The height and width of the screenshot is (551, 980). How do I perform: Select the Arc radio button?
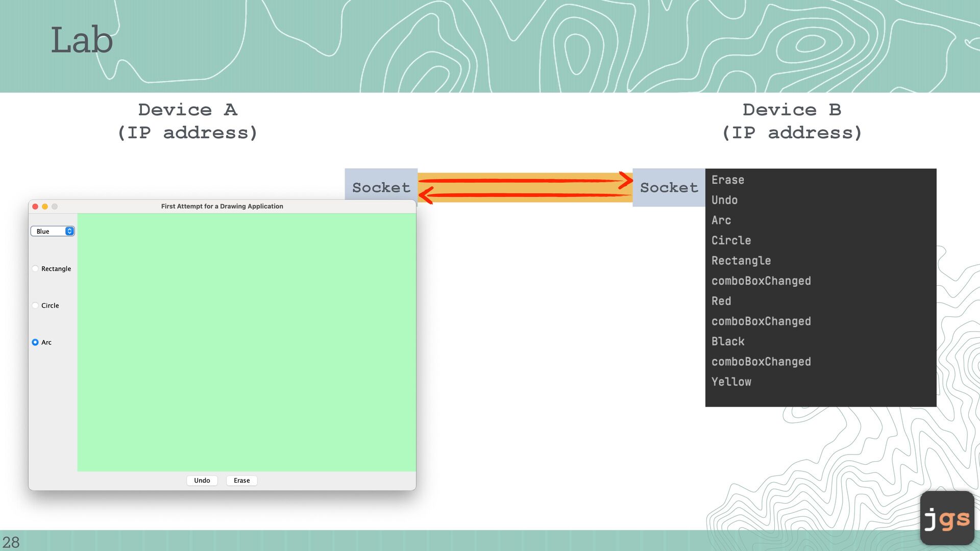coord(35,342)
